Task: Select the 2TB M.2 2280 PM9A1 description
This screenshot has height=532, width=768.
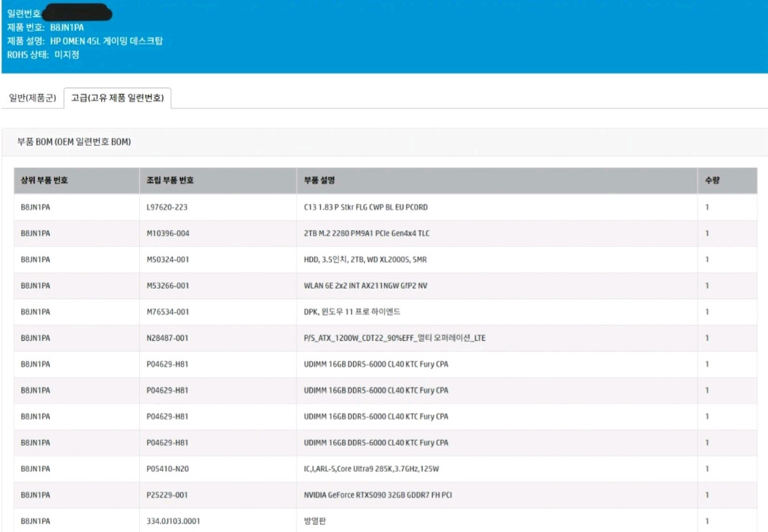Action: pyautogui.click(x=366, y=233)
